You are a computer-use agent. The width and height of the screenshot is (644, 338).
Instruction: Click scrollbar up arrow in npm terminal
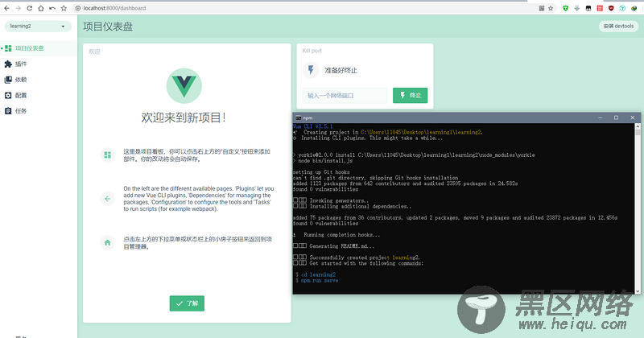[638, 126]
